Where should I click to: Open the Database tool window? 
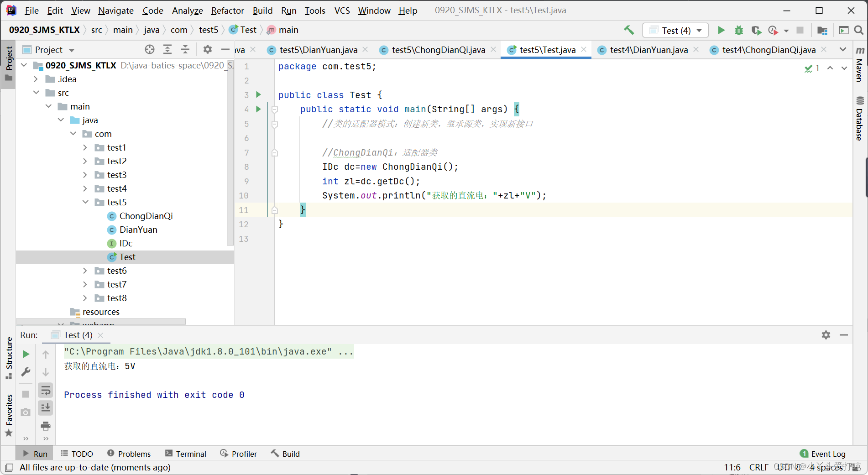coord(860,118)
